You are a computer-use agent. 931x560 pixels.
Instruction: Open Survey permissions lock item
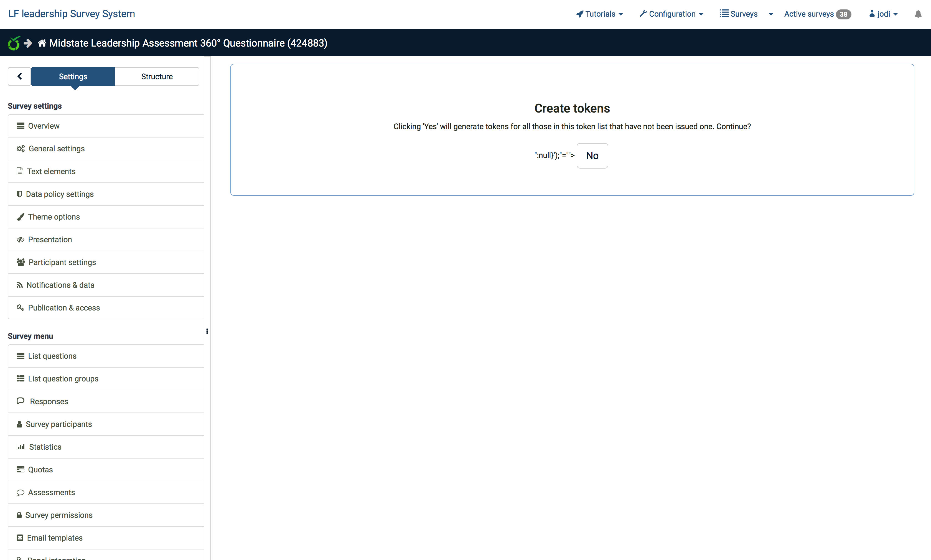(x=58, y=515)
